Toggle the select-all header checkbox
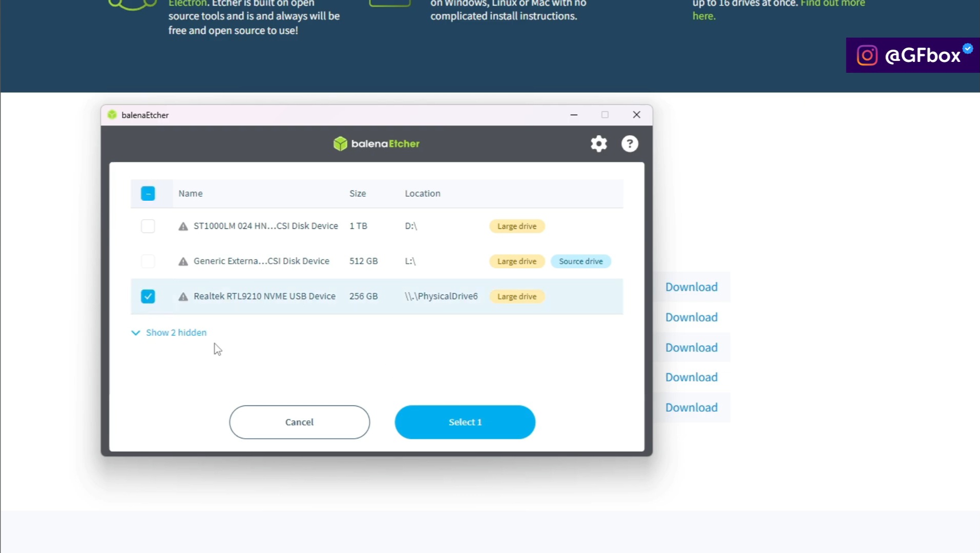This screenshot has width=980, height=553. click(148, 194)
